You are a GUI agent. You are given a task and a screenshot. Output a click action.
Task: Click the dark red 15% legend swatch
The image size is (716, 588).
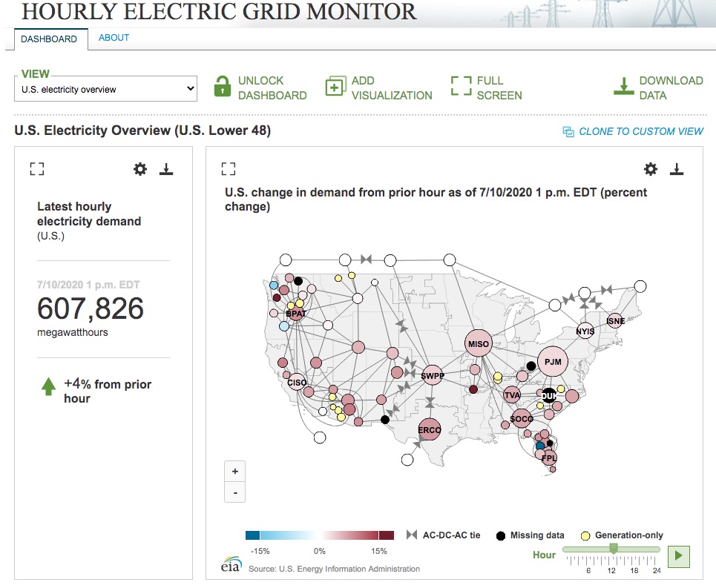click(387, 535)
